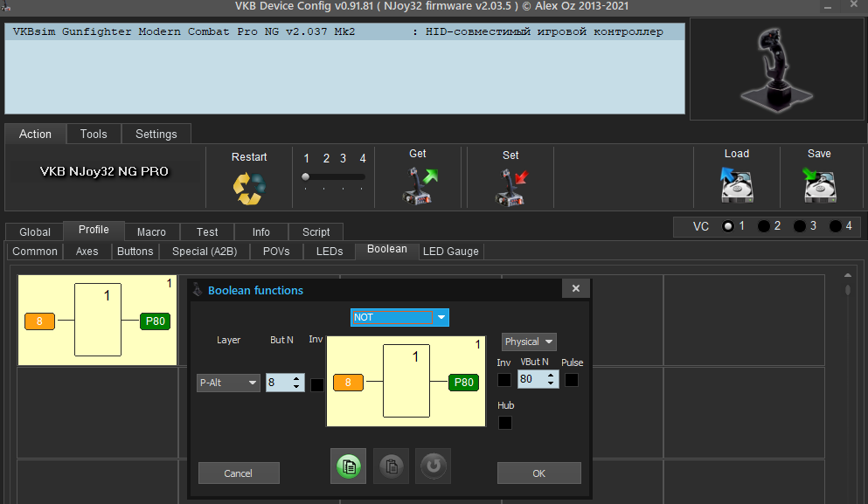Open the Global tab
This screenshot has width=868, height=504.
pos(35,231)
